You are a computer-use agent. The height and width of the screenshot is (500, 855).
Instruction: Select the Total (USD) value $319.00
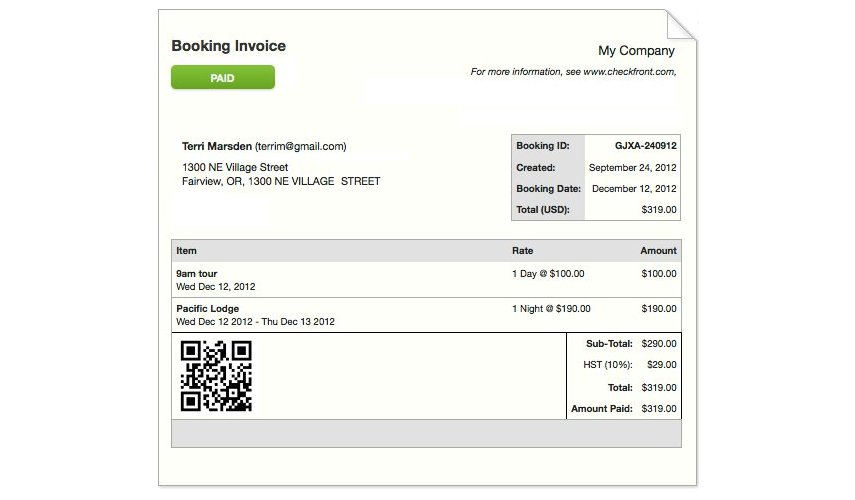tap(659, 209)
